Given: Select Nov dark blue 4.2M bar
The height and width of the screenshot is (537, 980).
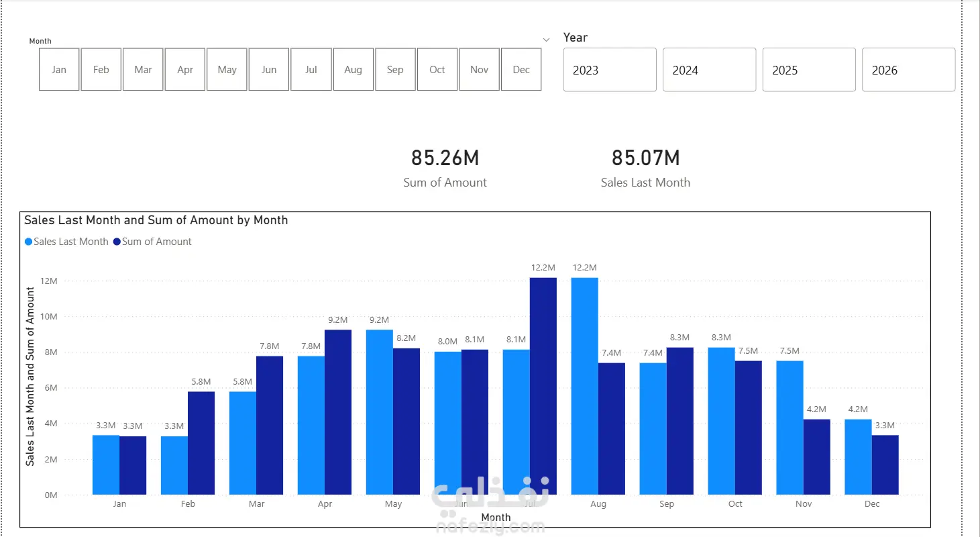Looking at the screenshot, I should click(x=817, y=458).
